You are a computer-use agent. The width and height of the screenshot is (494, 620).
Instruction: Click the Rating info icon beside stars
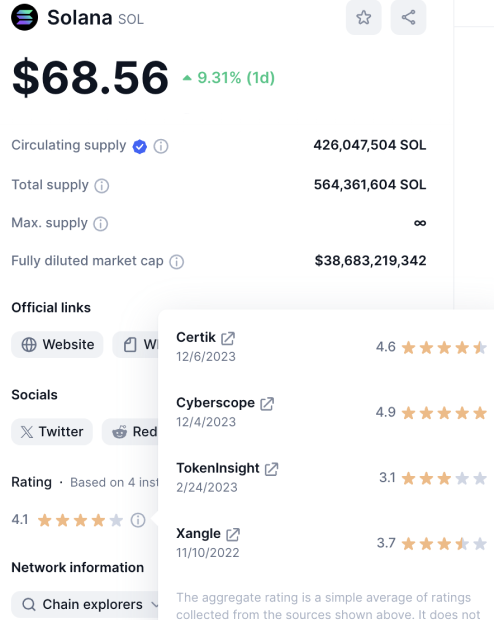pos(138,520)
